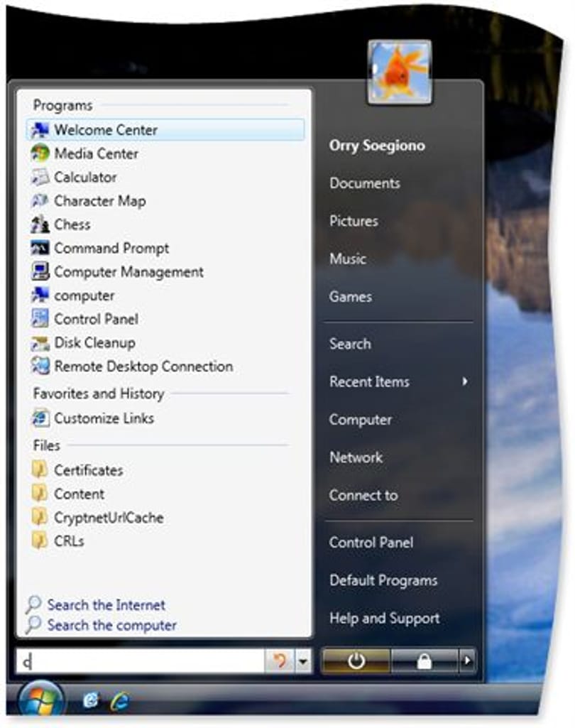575x728 pixels.
Task: Click magnifier icon beside Search the computer
Action: (33, 625)
